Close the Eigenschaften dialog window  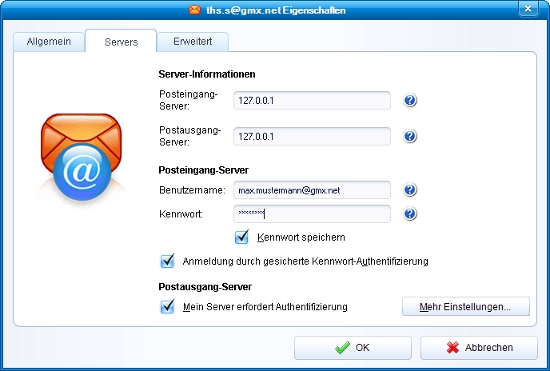pos(528,8)
